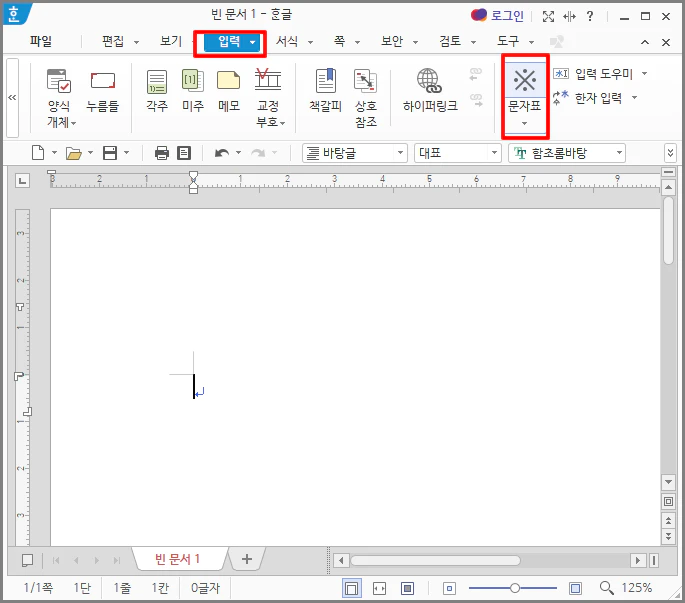Add a new document tab with plus
685x603 pixels.
point(247,559)
